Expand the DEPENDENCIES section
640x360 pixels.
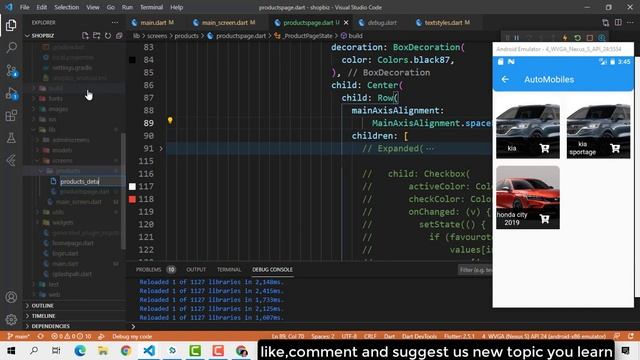51,326
